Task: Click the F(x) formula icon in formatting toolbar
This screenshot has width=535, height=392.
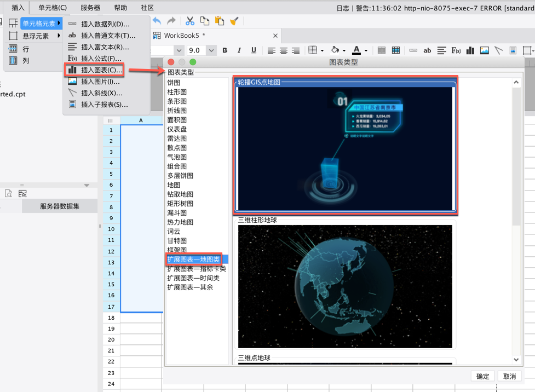Action: (456, 50)
